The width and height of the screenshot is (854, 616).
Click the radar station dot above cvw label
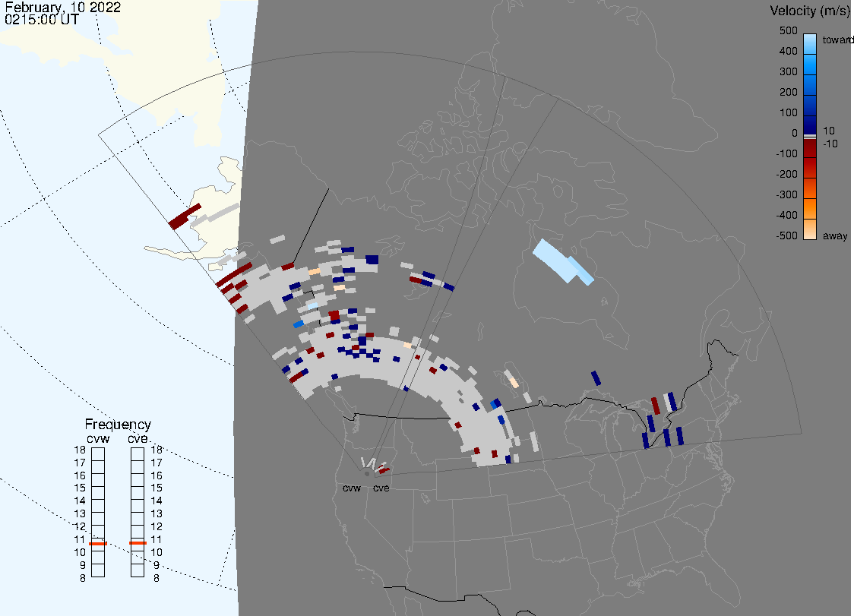(367, 474)
